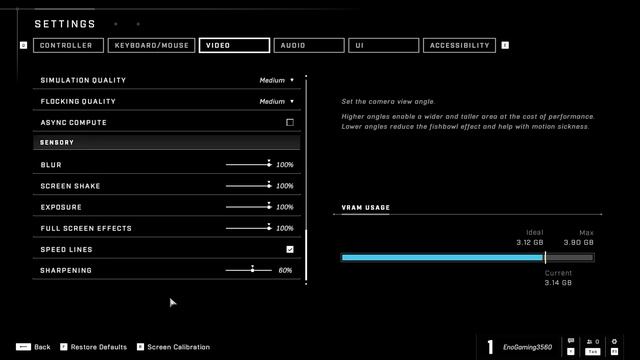Open the chat speech-bubble icon
640x360 pixels.
click(571, 341)
